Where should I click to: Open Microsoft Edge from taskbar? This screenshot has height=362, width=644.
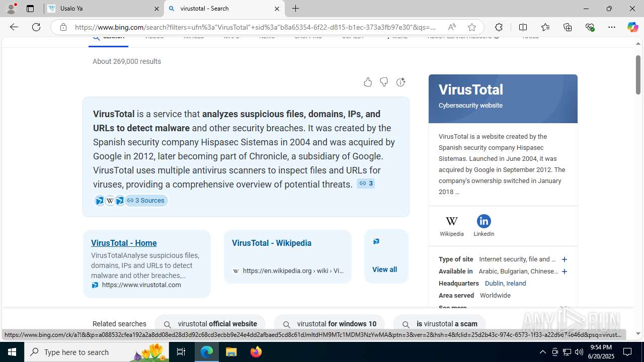click(x=207, y=352)
